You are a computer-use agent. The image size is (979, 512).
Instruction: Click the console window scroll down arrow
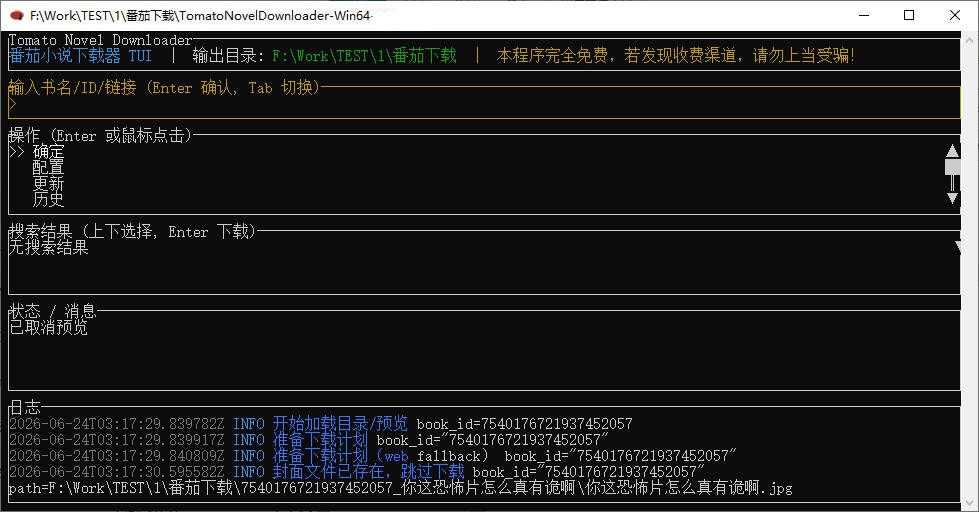970,503
